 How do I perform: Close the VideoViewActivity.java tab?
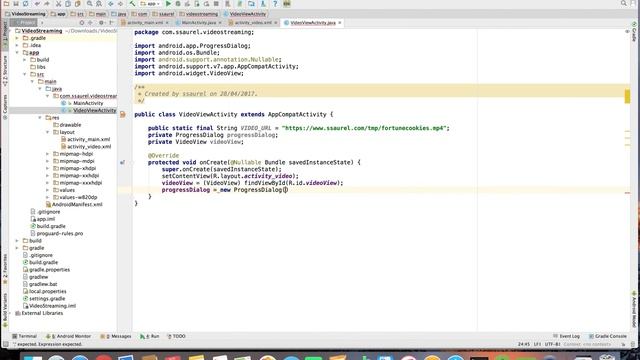tap(340, 23)
